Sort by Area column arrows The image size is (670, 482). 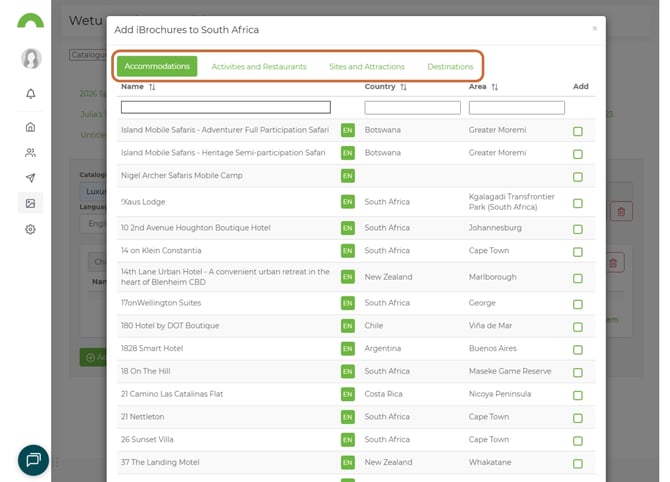pyautogui.click(x=494, y=87)
